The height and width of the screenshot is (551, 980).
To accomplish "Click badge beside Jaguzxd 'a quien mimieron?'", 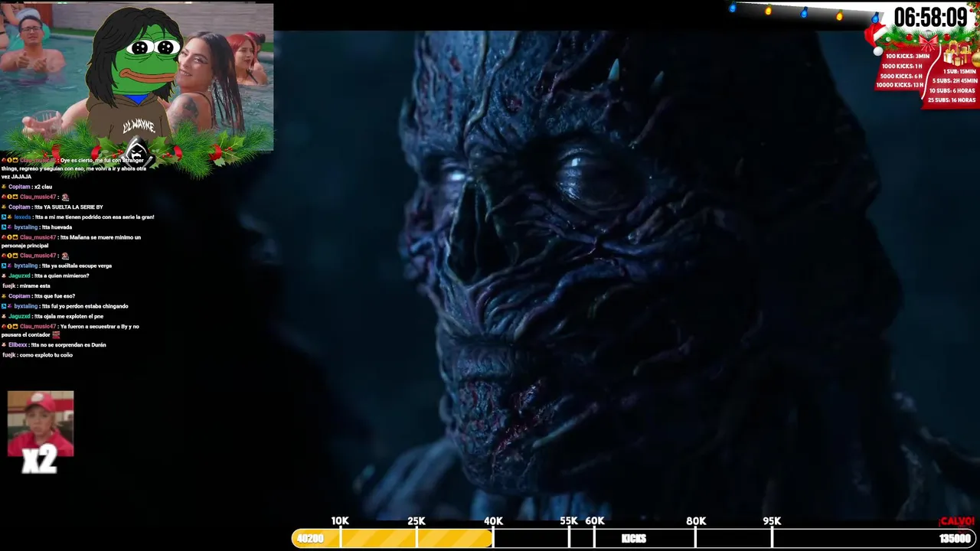I will pyautogui.click(x=4, y=275).
